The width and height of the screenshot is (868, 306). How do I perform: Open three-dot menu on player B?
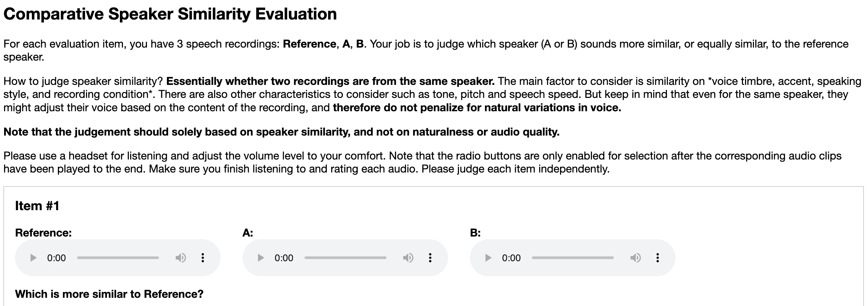coord(658,258)
